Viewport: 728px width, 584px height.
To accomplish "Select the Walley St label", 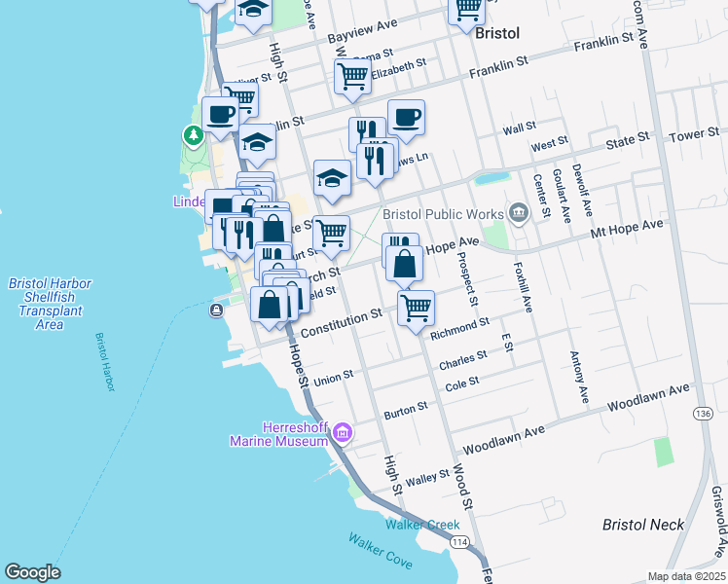I will [427, 478].
